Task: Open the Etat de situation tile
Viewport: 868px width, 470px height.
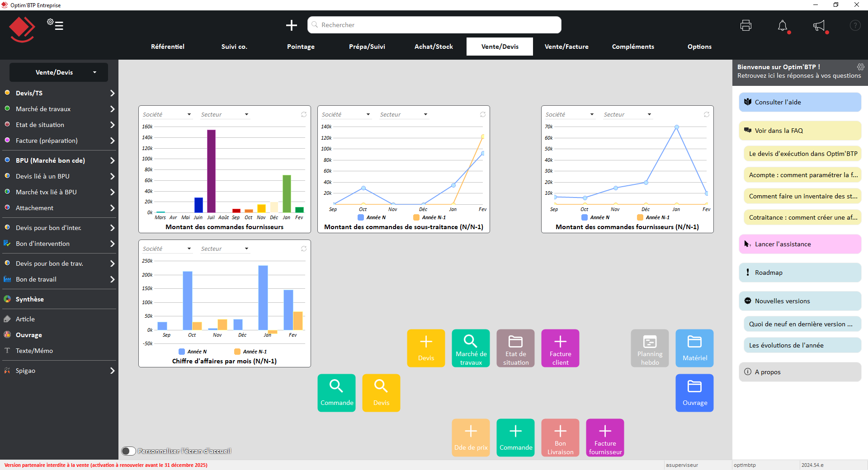Action: point(515,348)
